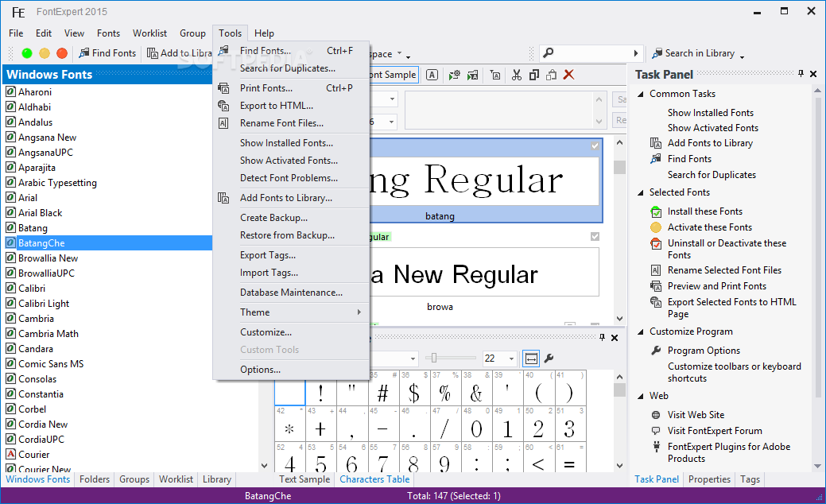Click Rename Selected Font Files link
826x504 pixels.
(724, 270)
